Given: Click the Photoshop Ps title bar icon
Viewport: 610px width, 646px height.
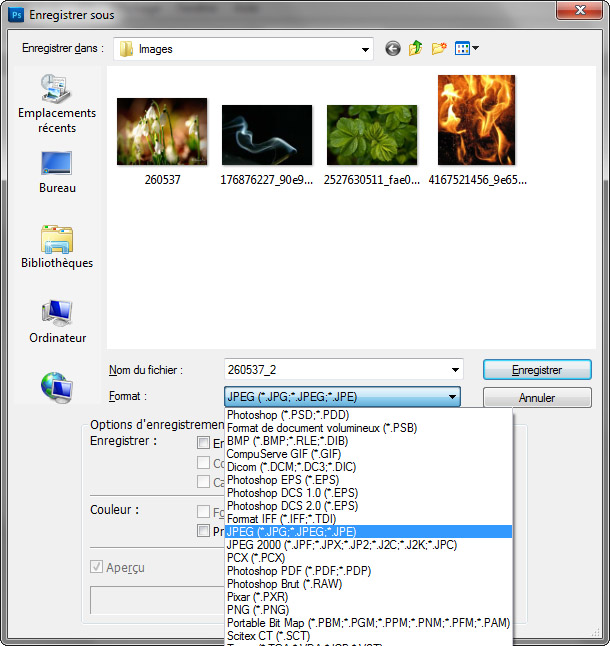Looking at the screenshot, I should [16, 15].
